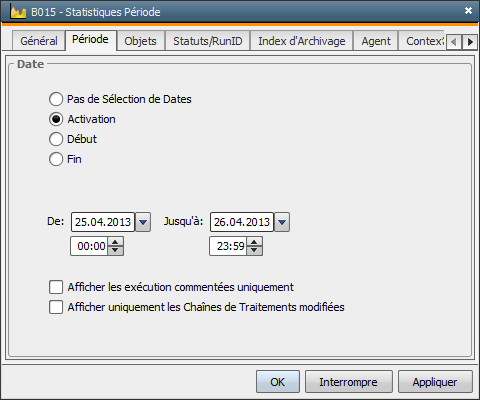This screenshot has height=400, width=480.
Task: Decrease the De time with down arrow
Action: click(115, 250)
